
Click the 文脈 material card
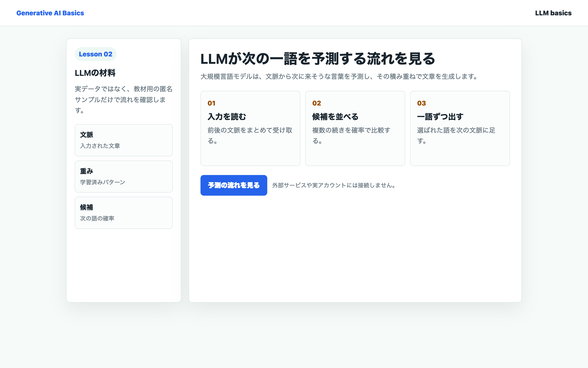[124, 140]
